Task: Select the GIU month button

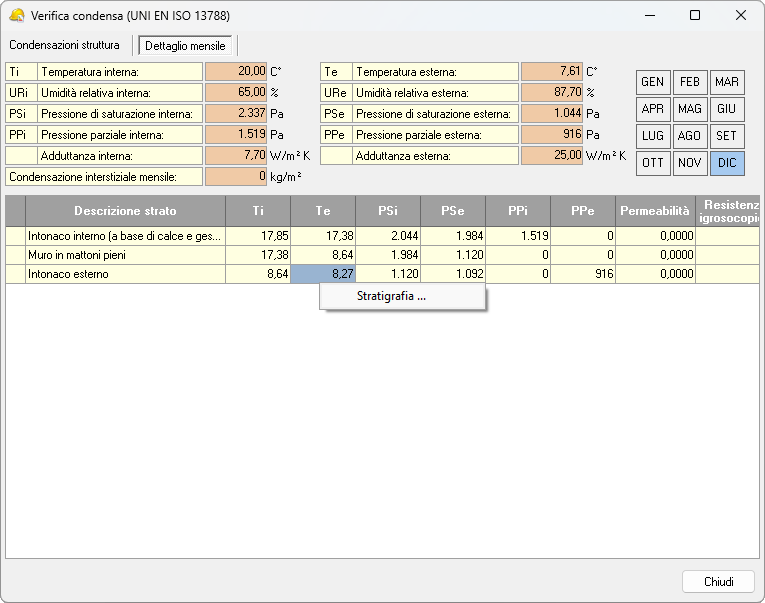Action: coord(727,109)
